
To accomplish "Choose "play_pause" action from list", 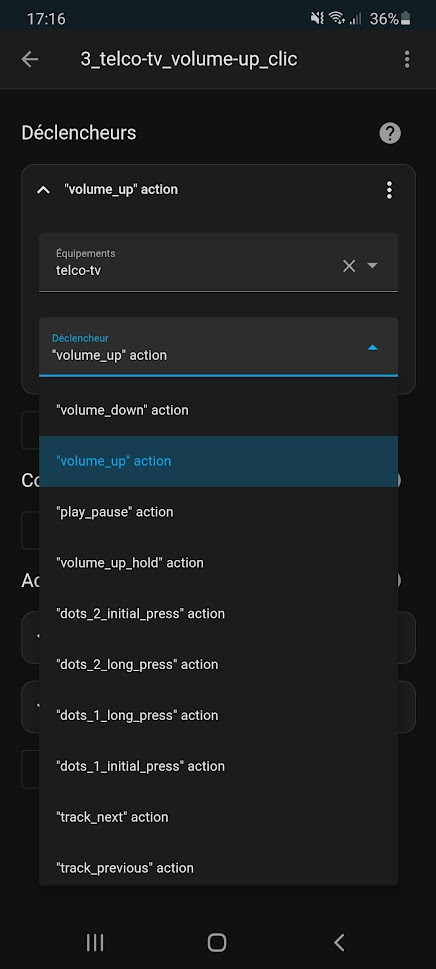I will point(219,512).
